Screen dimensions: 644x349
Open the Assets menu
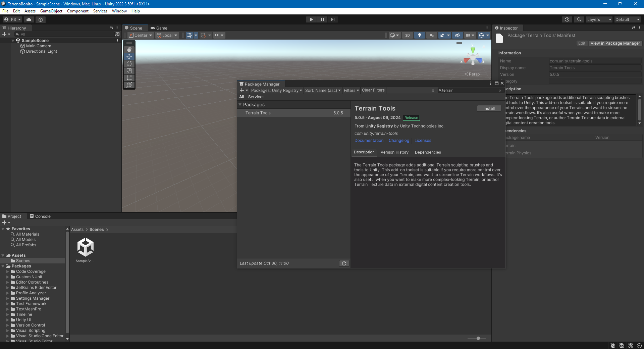[30, 11]
